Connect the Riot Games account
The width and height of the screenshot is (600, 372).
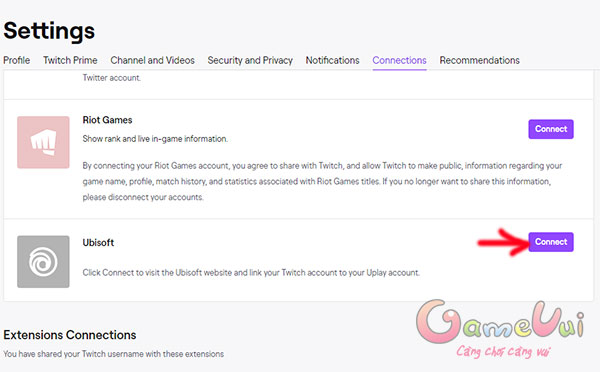point(551,129)
